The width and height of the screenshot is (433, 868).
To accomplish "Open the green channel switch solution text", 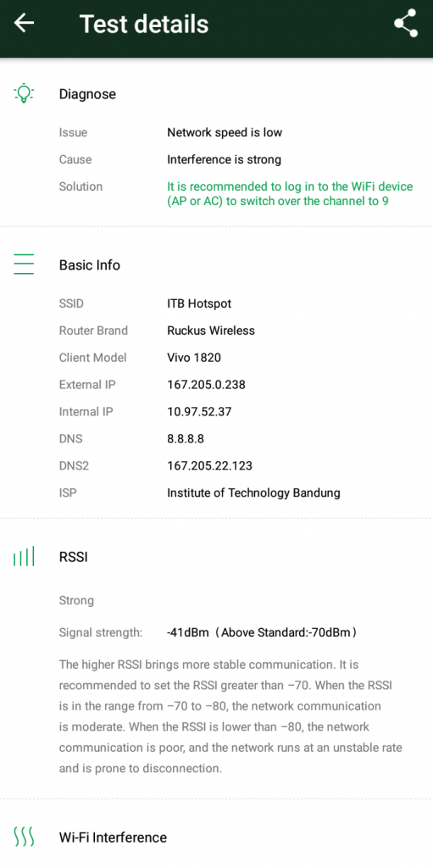I will [x=290, y=194].
